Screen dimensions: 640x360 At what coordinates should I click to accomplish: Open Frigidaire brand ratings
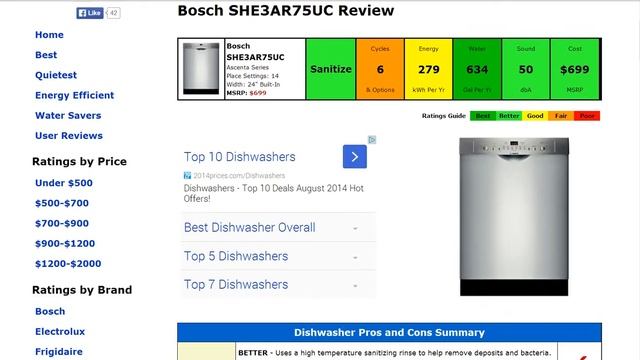(59, 352)
